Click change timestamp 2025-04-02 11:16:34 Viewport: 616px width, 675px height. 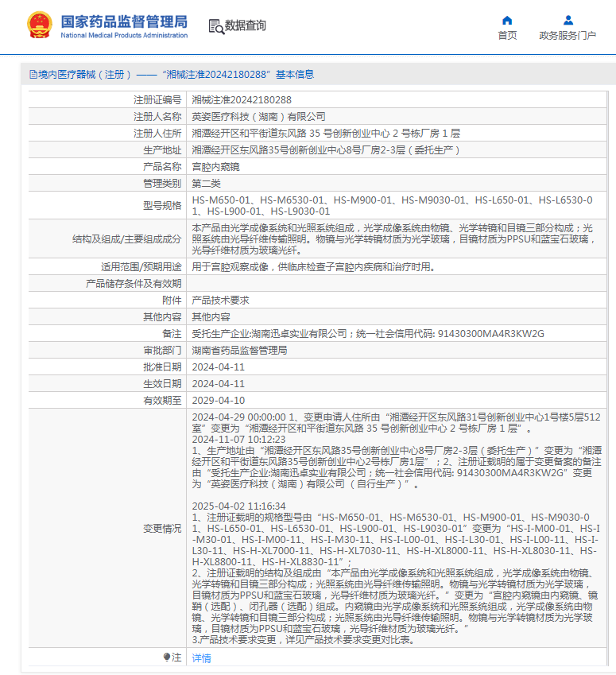pos(238,506)
